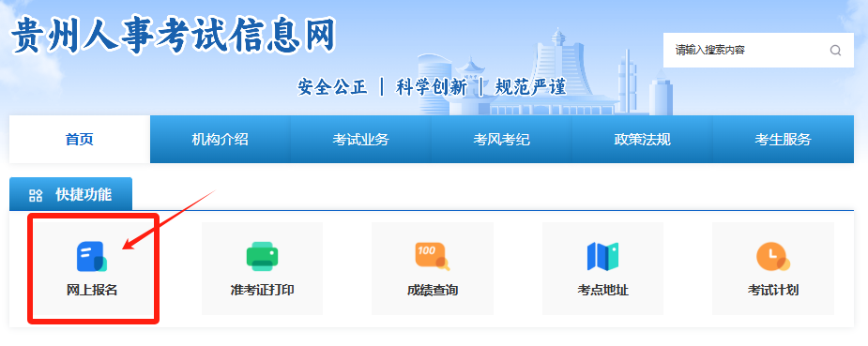868x346 pixels.
Task: Click the green printer icon for 准考证打印
Action: [x=262, y=257]
